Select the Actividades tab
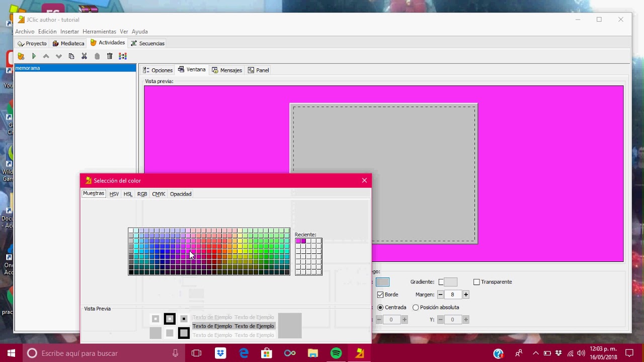The height and width of the screenshot is (362, 644). pos(107,43)
